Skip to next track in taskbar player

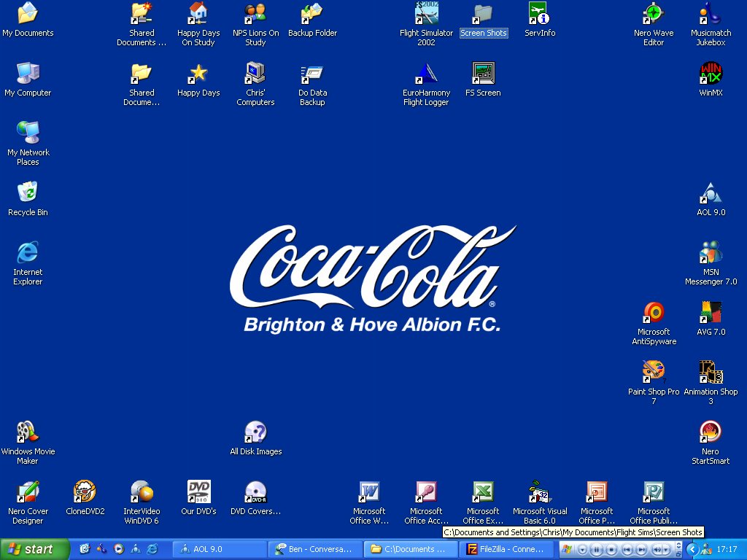[642, 550]
